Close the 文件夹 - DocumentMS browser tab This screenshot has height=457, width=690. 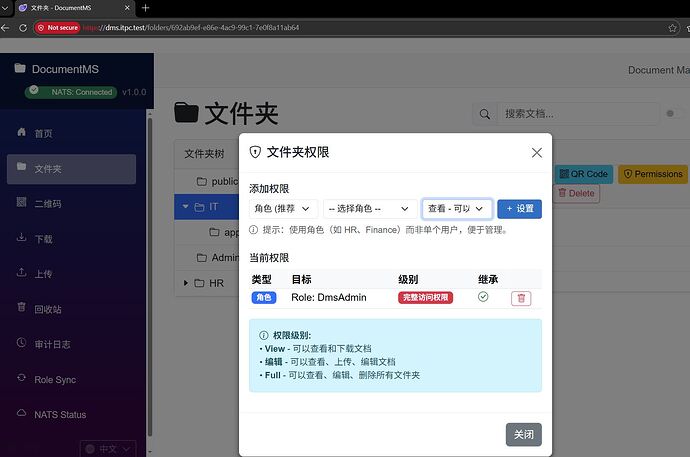tap(127, 7)
